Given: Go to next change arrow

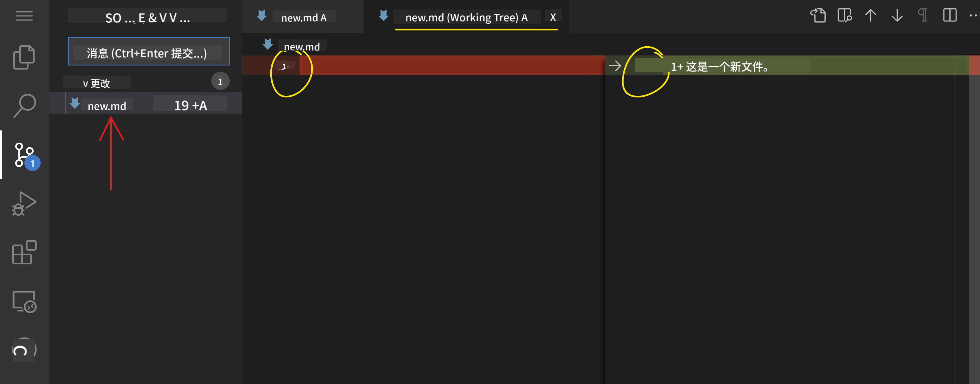Looking at the screenshot, I should (x=897, y=16).
